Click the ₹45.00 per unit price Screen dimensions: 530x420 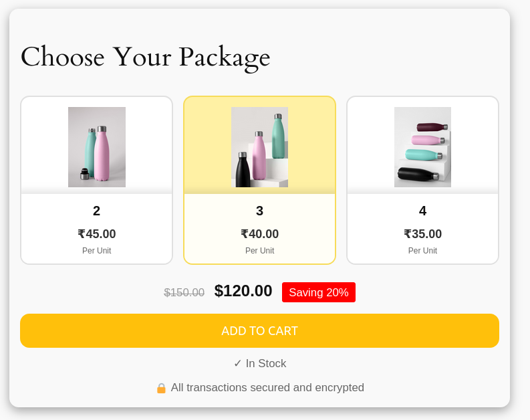97,234
